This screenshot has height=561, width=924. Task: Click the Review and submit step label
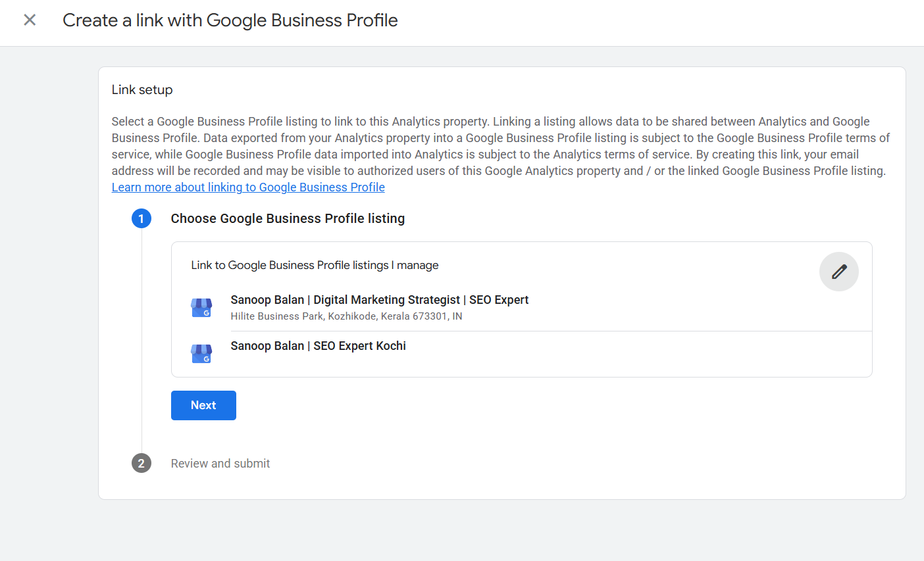[x=220, y=464]
